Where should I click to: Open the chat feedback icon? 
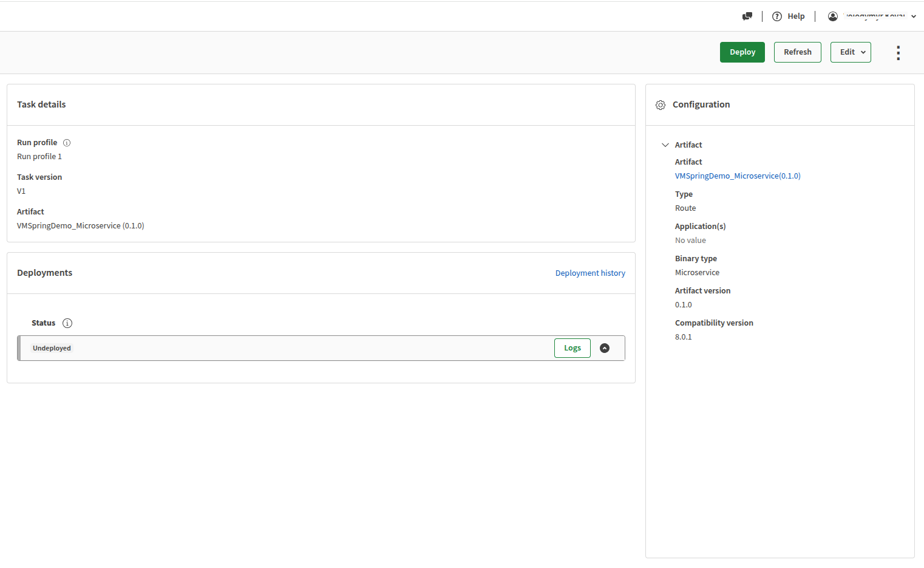pos(747,16)
